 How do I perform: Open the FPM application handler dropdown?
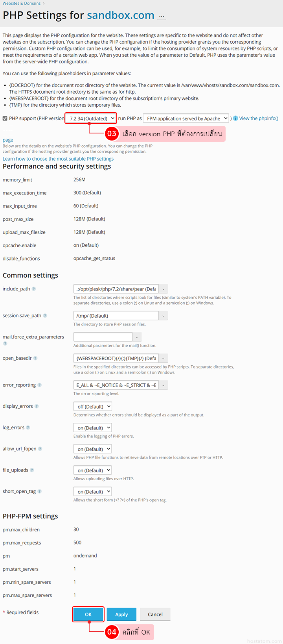click(186, 118)
